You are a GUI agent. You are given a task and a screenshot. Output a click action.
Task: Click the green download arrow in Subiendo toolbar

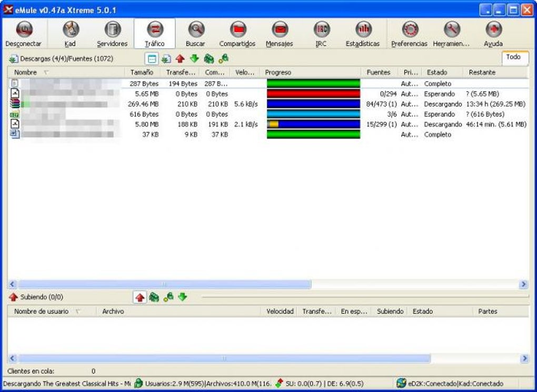pyautogui.click(x=183, y=297)
